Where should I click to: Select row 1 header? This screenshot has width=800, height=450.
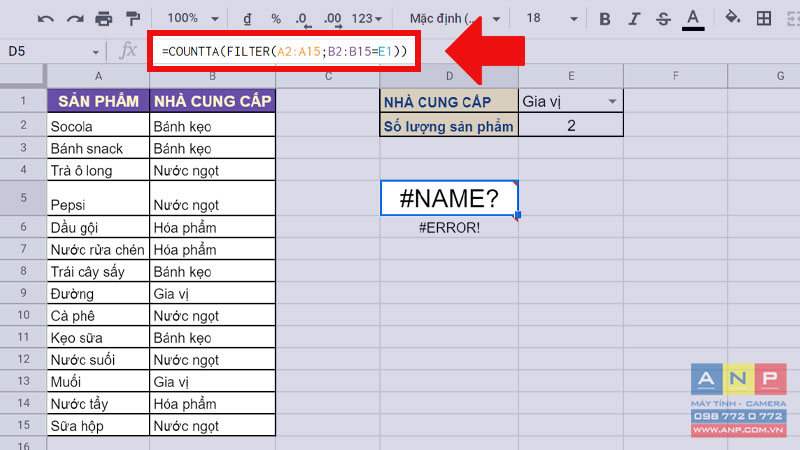[23, 101]
